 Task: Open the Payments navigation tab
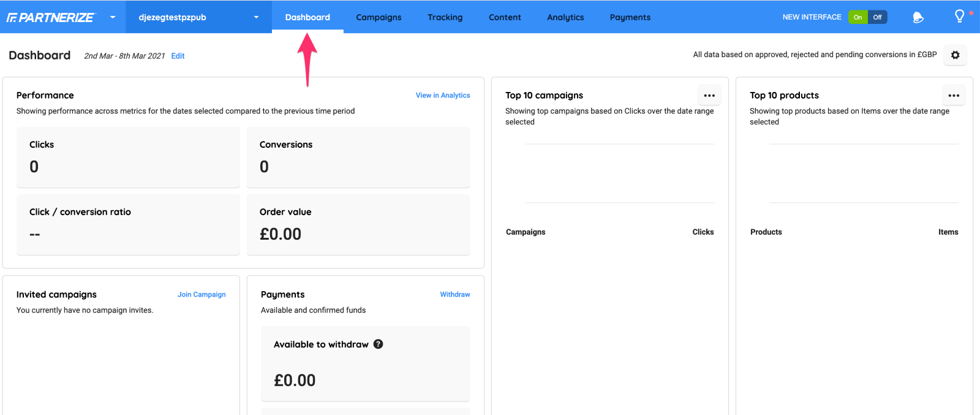click(630, 17)
